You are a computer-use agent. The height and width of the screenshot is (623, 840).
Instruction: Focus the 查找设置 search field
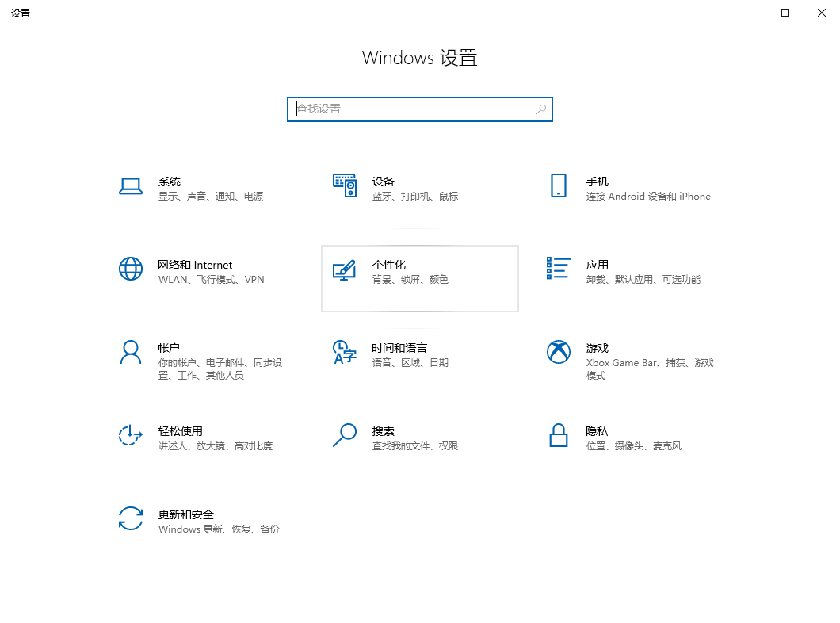(410, 109)
